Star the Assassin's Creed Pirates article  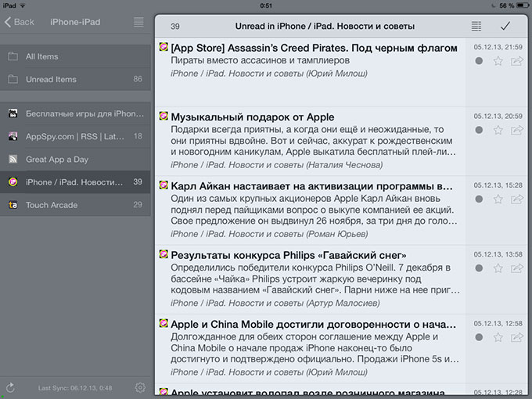click(x=498, y=61)
